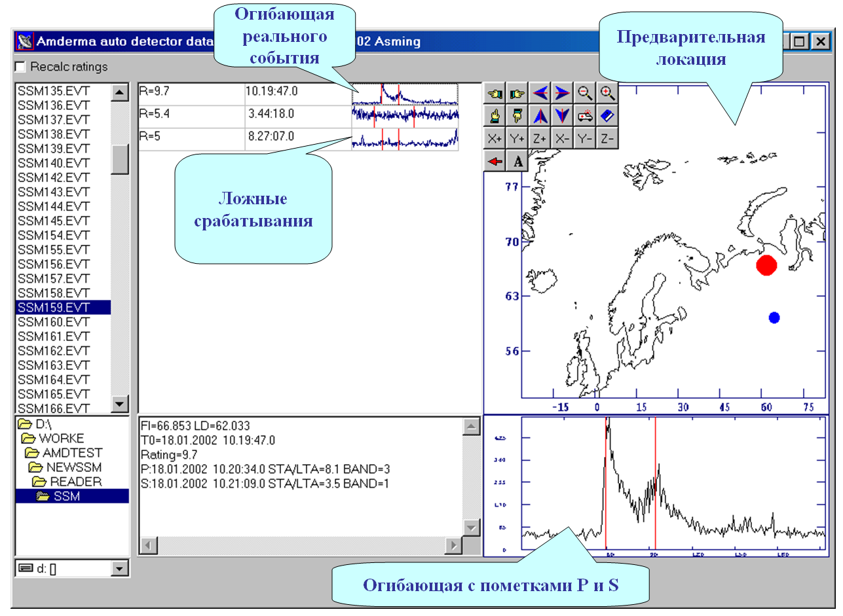843x616 pixels.
Task: Click the FI=66.853 LD=62.033 line
Action: (195, 426)
